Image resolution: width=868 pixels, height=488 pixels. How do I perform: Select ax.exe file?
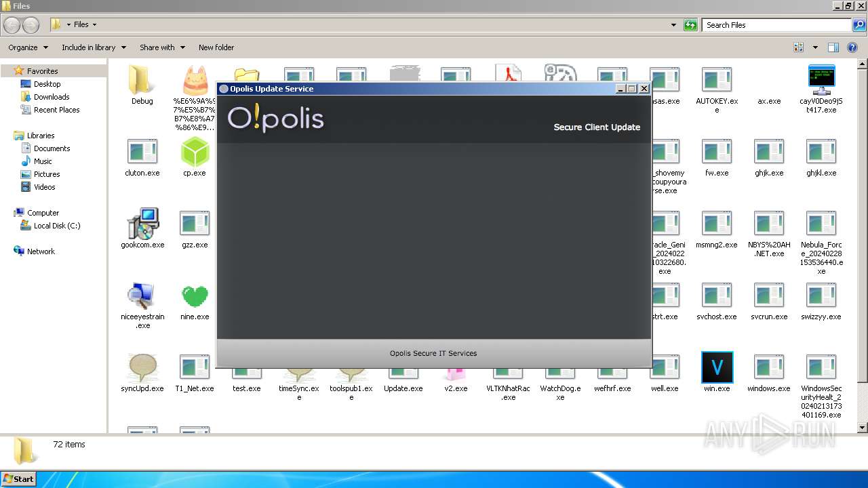click(x=769, y=101)
